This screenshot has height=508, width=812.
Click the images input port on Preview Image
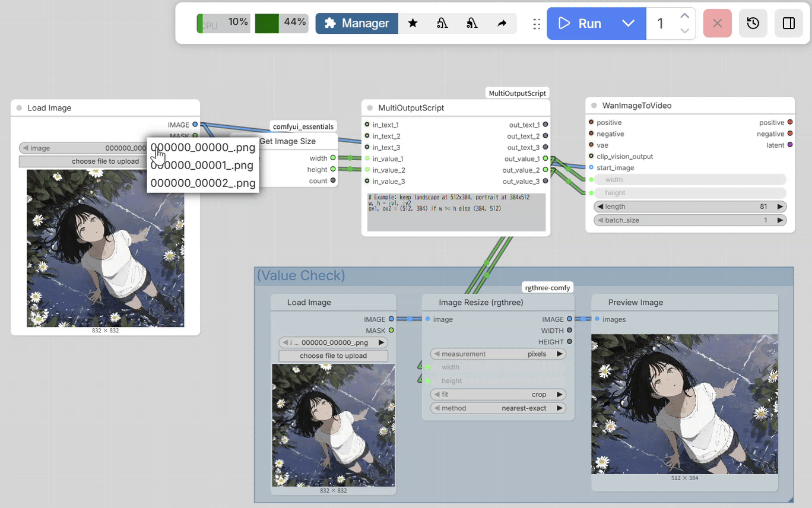click(x=597, y=319)
